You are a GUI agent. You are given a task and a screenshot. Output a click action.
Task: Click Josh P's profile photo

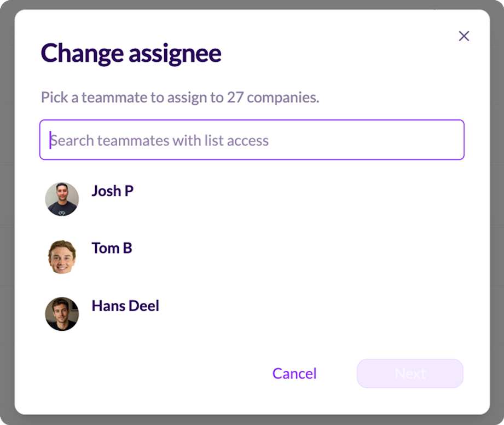click(x=62, y=199)
